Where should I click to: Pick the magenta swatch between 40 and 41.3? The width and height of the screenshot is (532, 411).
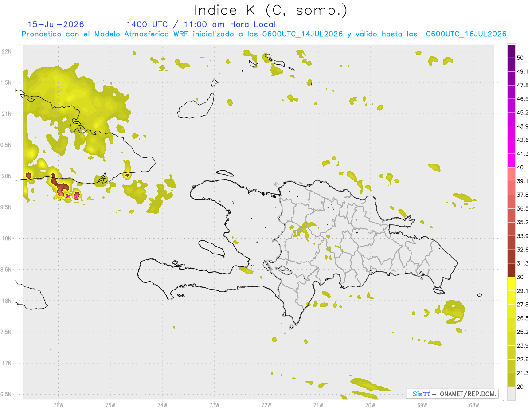pos(511,160)
